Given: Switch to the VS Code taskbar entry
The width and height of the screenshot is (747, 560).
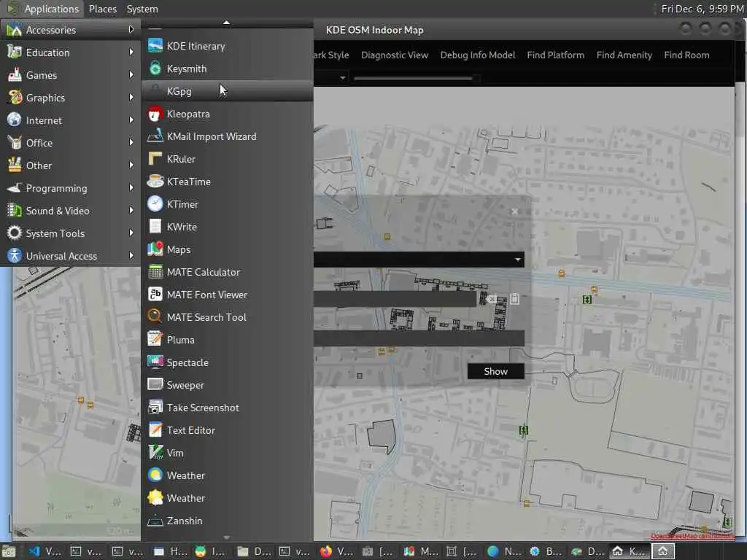Looking at the screenshot, I should coord(44,551).
